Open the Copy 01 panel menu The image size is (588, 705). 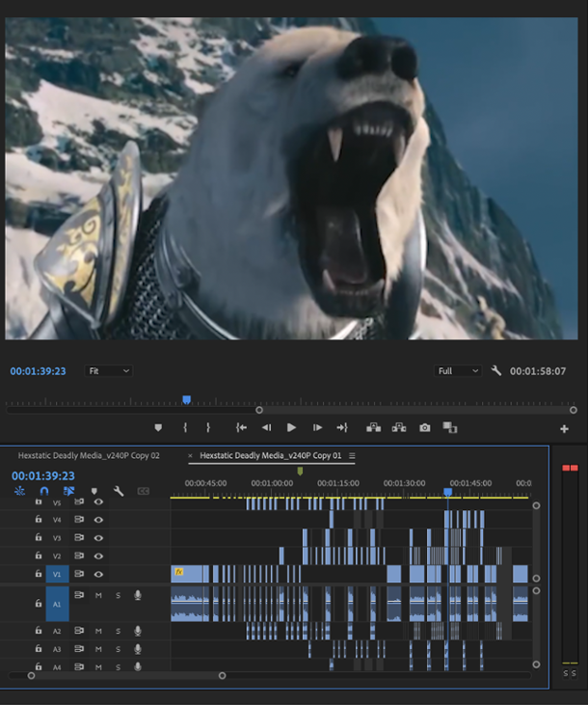pyautogui.click(x=352, y=455)
